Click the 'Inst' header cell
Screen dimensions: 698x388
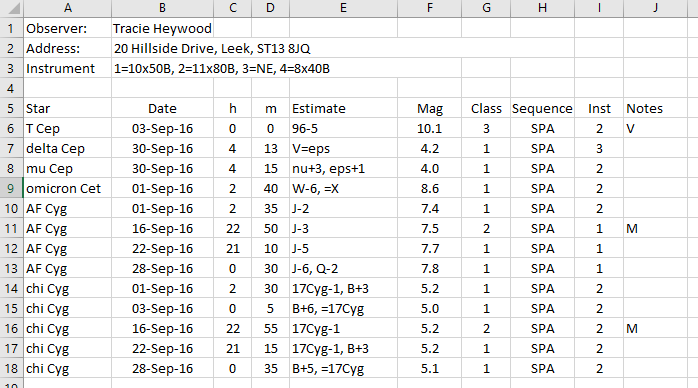[x=599, y=109]
